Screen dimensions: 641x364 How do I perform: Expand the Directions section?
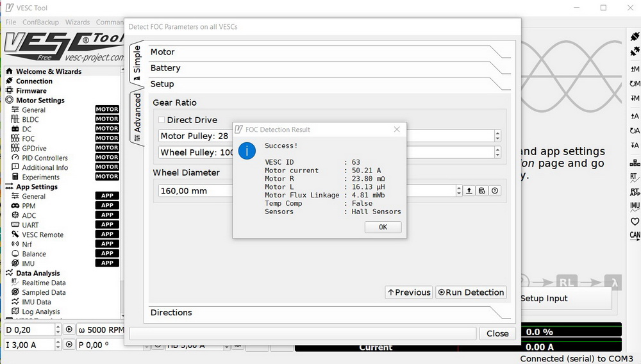click(320, 313)
